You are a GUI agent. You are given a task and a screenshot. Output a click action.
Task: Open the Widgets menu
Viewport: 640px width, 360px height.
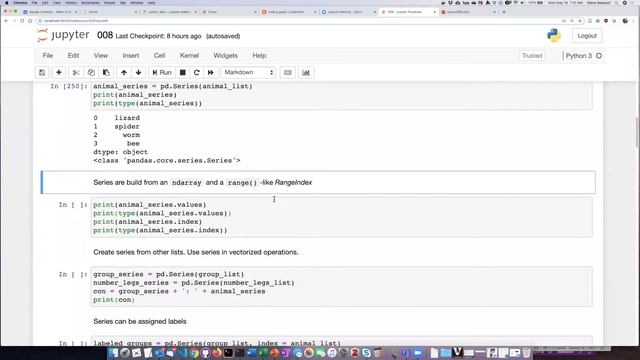225,56
